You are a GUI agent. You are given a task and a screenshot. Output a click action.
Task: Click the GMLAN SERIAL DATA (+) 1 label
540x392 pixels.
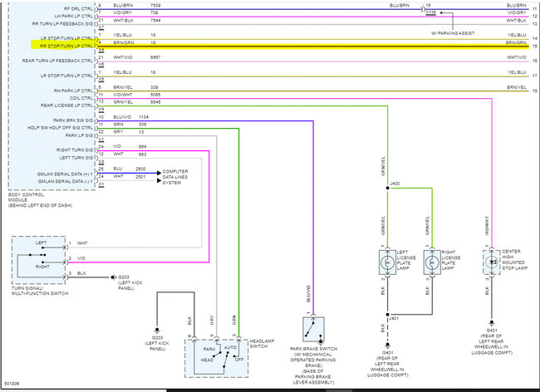pos(65,174)
